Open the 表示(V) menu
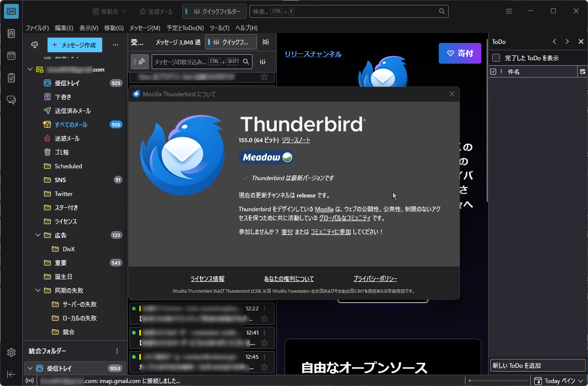The width and height of the screenshot is (588, 386). pyautogui.click(x=88, y=28)
